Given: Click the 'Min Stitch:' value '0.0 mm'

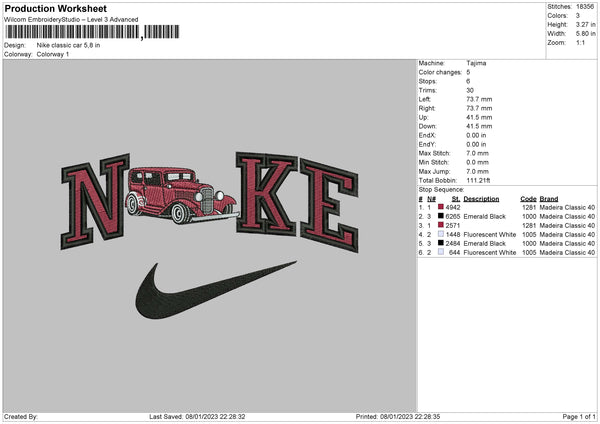Looking at the screenshot, I should [477, 162].
